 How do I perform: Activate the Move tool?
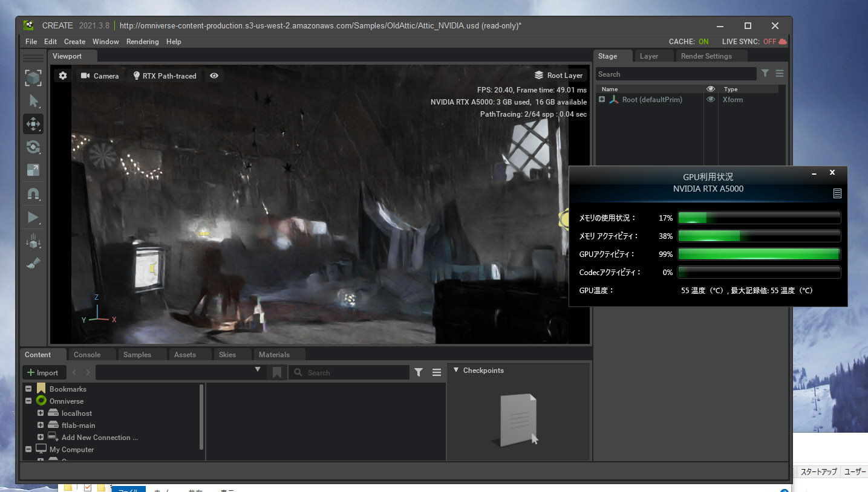(33, 124)
